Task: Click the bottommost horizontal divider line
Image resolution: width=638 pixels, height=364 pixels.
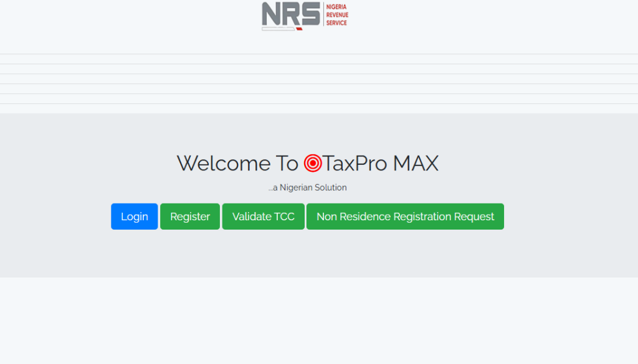Action: pyautogui.click(x=319, y=103)
